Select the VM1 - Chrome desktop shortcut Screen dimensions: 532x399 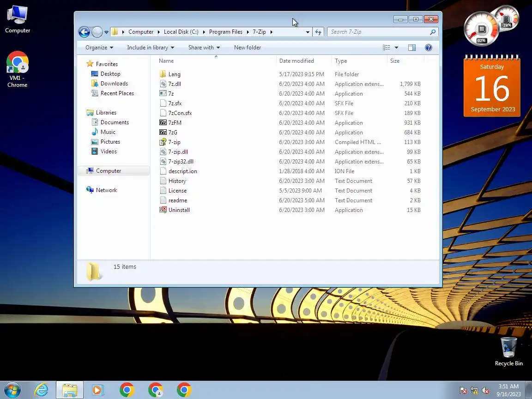click(x=17, y=70)
